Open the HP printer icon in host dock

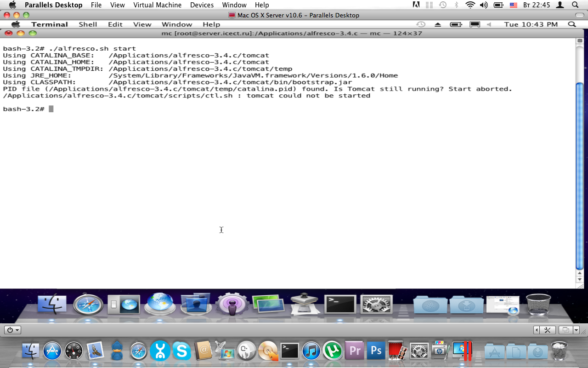440,351
